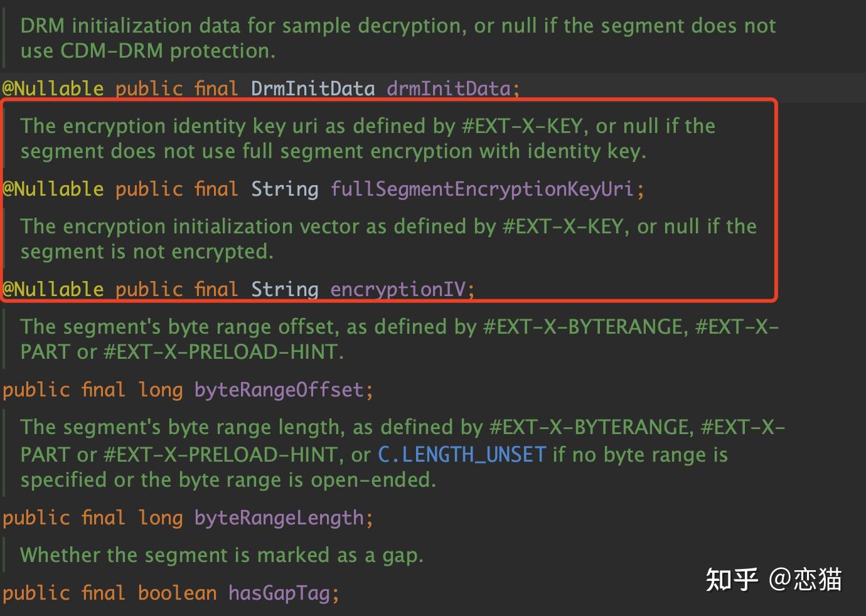866x616 pixels.
Task: Click the byteRangeOffset field name
Action: [279, 390]
